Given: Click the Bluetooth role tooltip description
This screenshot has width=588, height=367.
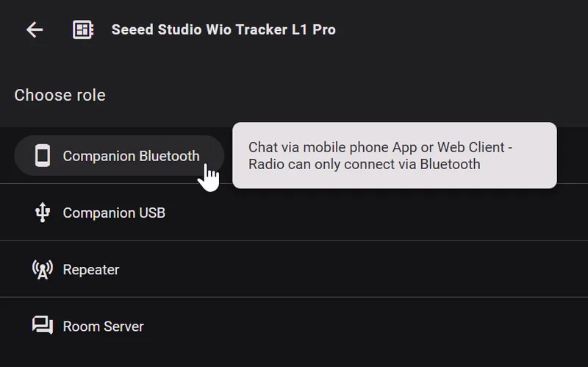Looking at the screenshot, I should [394, 155].
